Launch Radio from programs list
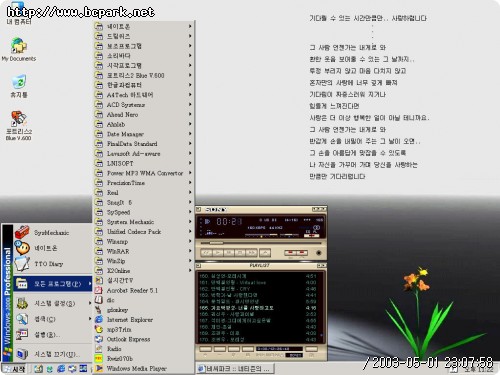 (143, 349)
